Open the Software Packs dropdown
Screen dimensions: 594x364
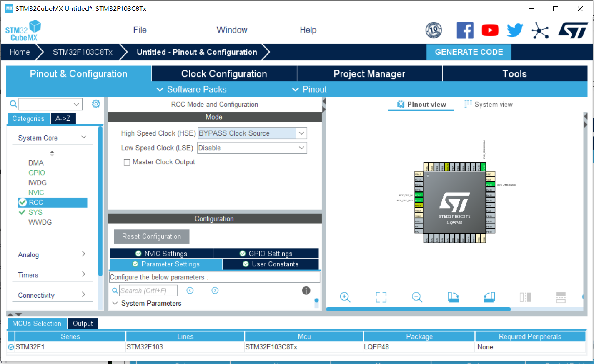(x=191, y=89)
